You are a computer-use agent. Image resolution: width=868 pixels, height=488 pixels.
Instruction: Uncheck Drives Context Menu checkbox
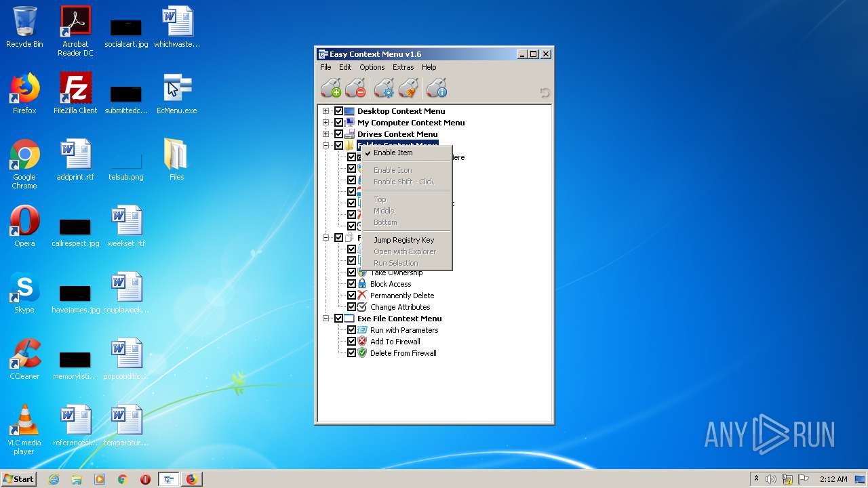click(x=339, y=134)
